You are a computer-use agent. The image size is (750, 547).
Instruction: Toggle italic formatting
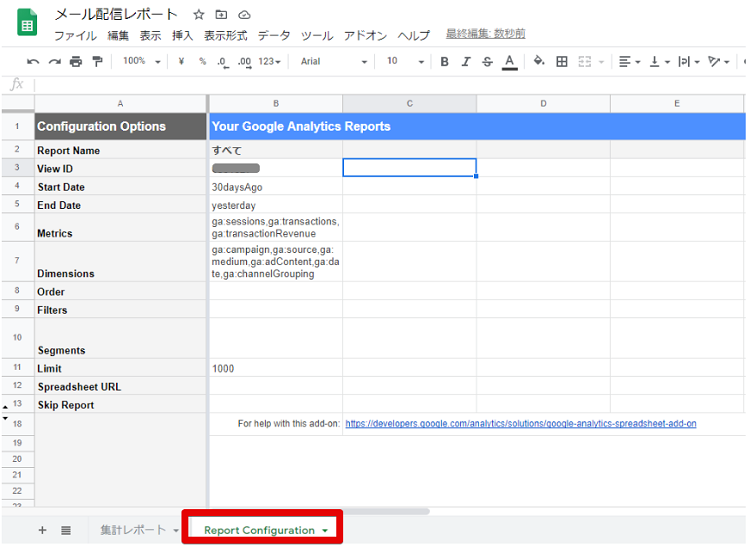[x=466, y=62]
